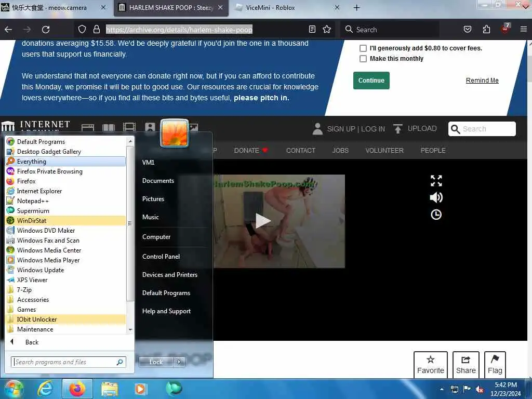
Task: Click the Firefox bookmark star icon
Action: (327, 30)
